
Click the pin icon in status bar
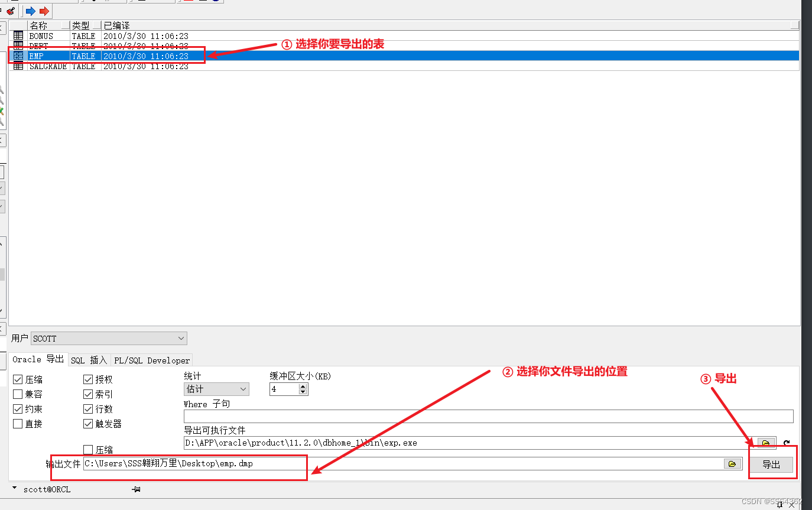click(136, 489)
